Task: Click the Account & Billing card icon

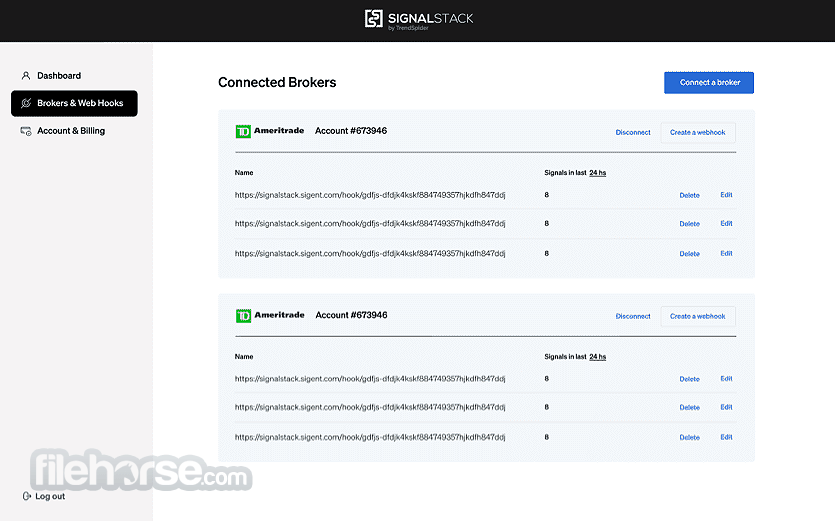Action: [26, 131]
